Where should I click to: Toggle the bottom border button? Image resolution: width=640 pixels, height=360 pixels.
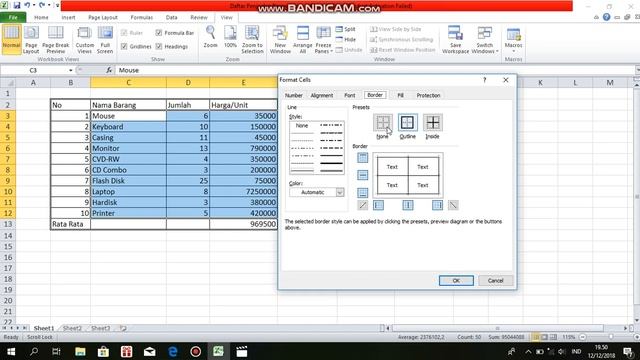[362, 193]
